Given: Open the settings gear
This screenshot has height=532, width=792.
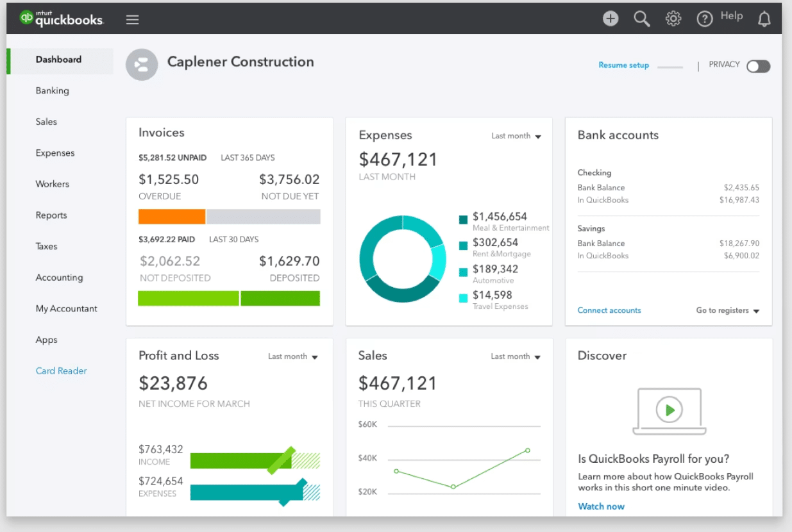Looking at the screenshot, I should 673,18.
